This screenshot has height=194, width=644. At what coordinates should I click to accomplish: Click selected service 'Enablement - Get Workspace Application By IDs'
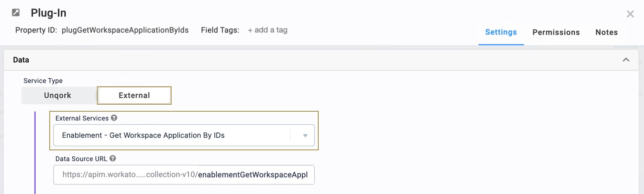[x=143, y=135]
